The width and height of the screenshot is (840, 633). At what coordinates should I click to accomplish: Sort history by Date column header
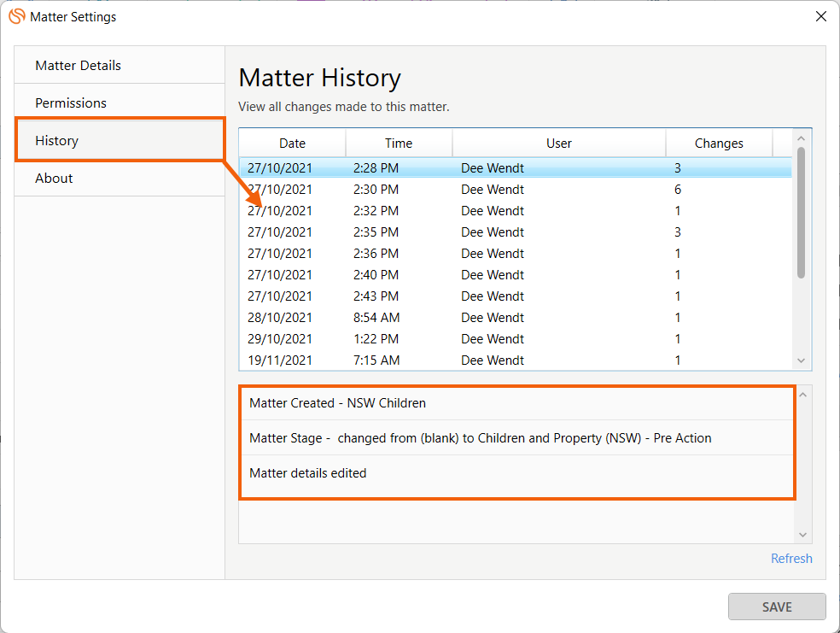pyautogui.click(x=292, y=144)
